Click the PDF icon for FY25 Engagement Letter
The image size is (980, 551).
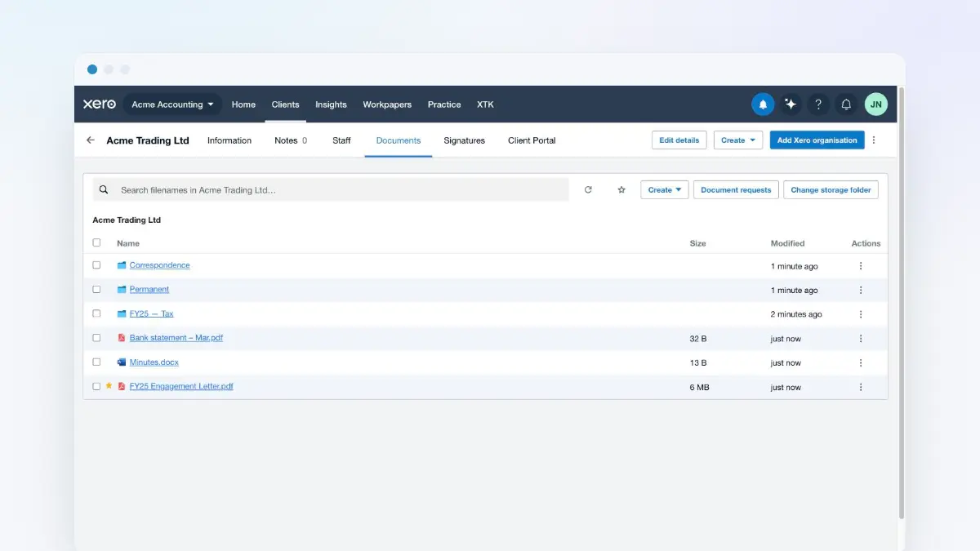[x=122, y=386]
